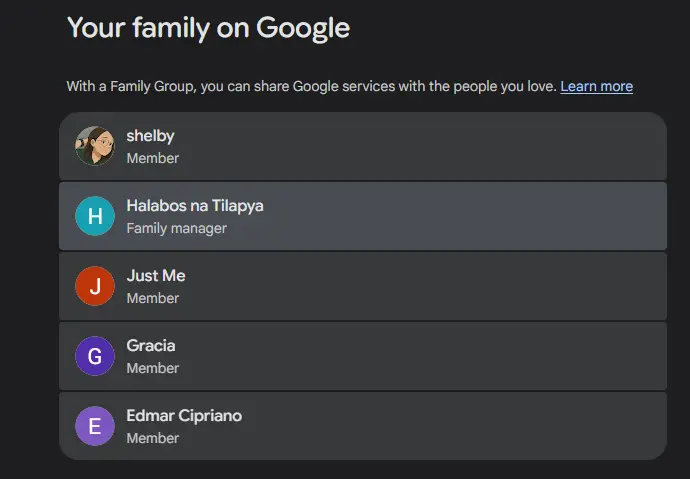This screenshot has width=690, height=479.
Task: Click Member label under Just Me
Action: (153, 298)
